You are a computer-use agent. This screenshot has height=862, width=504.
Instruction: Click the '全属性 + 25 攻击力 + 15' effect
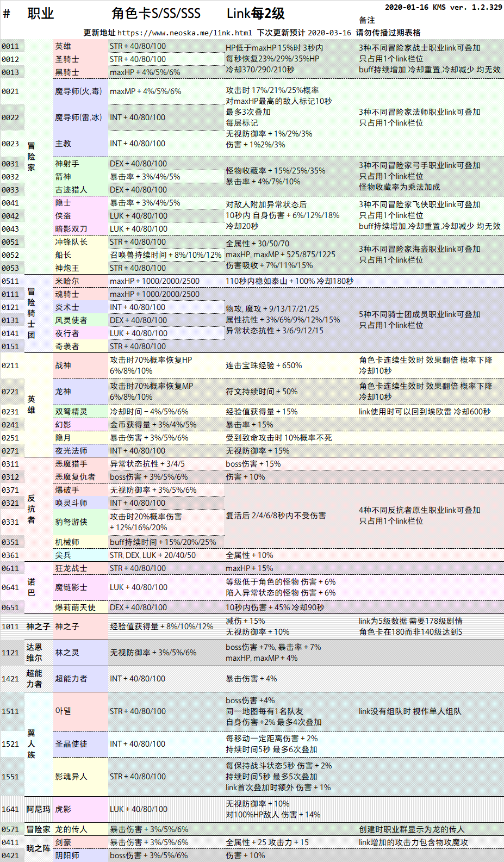tap(267, 842)
